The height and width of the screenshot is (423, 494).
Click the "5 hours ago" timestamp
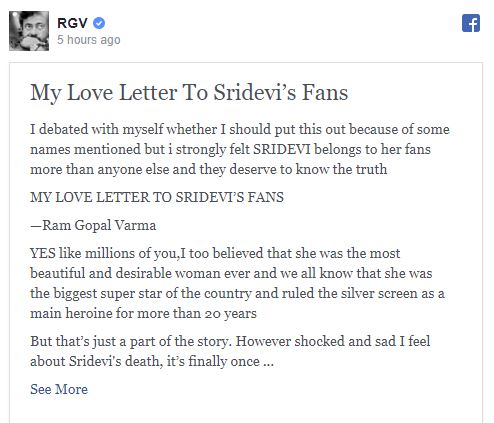[x=89, y=40]
